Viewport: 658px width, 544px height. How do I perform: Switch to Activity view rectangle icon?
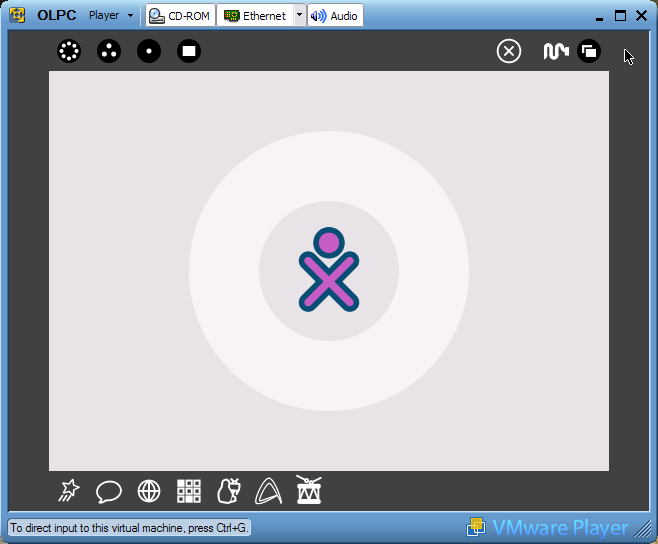[189, 51]
